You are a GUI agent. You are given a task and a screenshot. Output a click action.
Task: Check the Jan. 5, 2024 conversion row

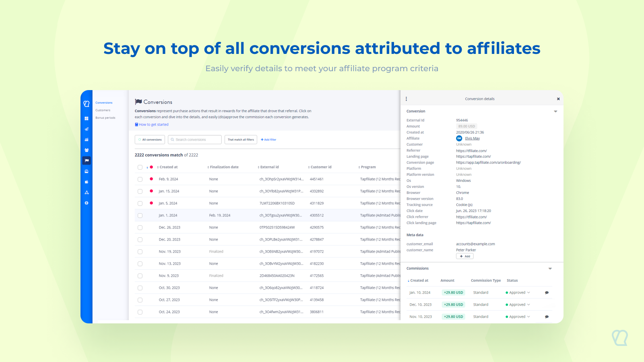(x=140, y=204)
